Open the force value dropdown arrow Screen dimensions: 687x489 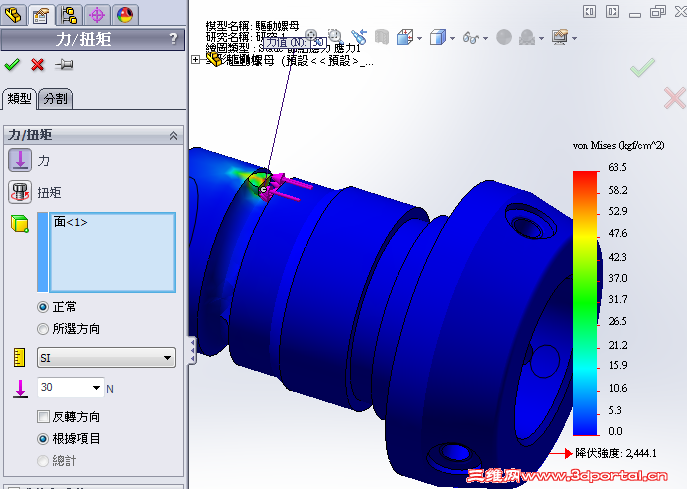point(96,388)
